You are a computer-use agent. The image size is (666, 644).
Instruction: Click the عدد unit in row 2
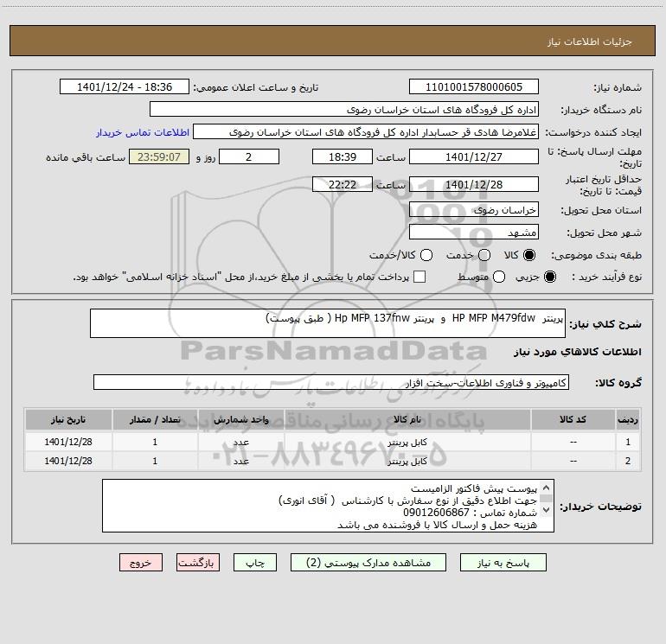point(240,461)
